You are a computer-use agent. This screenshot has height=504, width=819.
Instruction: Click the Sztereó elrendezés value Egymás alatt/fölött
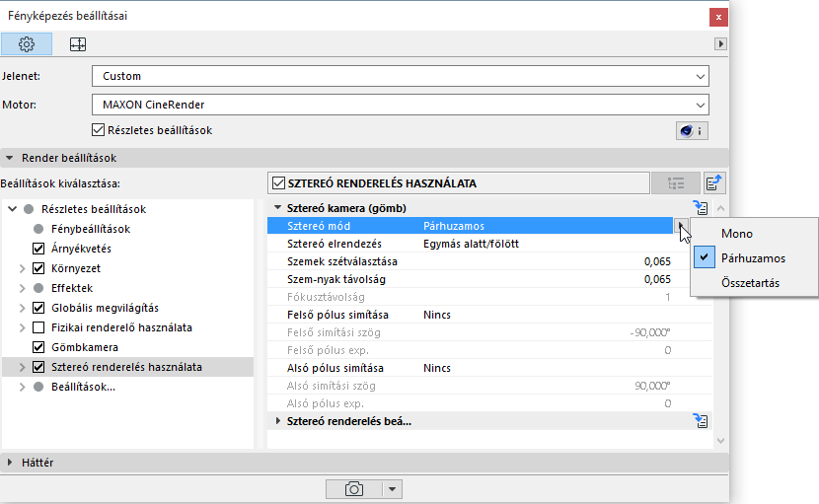[471, 244]
